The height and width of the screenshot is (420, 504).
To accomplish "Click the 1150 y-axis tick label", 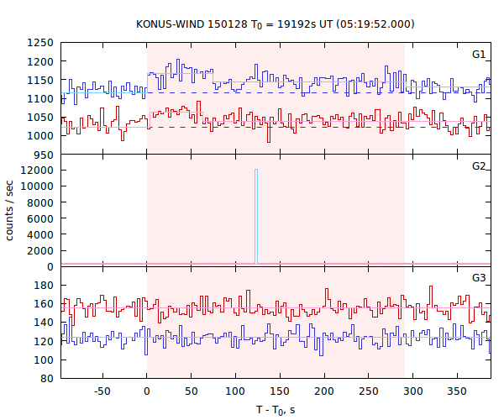I will point(40,81).
